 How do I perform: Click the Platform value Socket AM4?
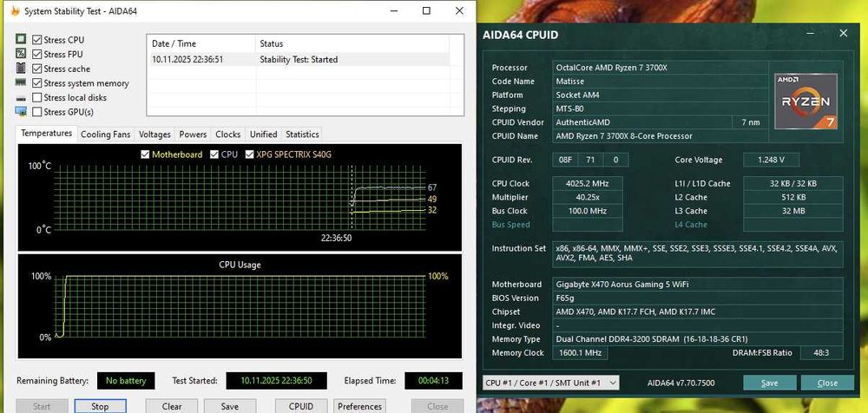pyautogui.click(x=661, y=95)
